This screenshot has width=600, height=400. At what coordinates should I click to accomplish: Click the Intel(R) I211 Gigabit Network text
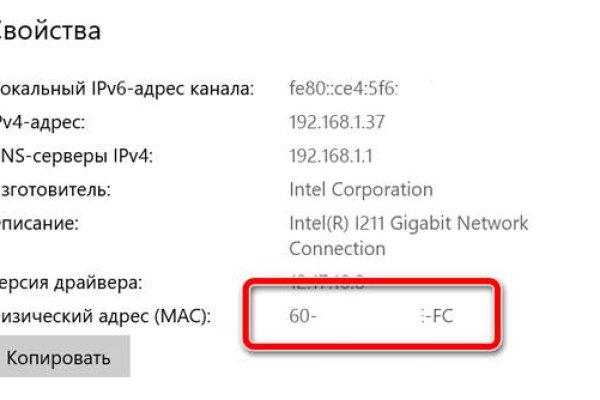pyautogui.click(x=408, y=223)
